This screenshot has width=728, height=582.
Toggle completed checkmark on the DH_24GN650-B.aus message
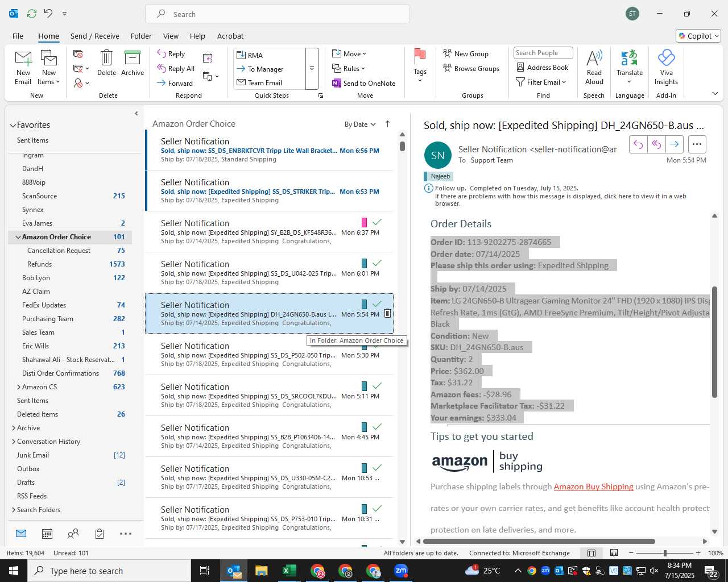click(377, 304)
